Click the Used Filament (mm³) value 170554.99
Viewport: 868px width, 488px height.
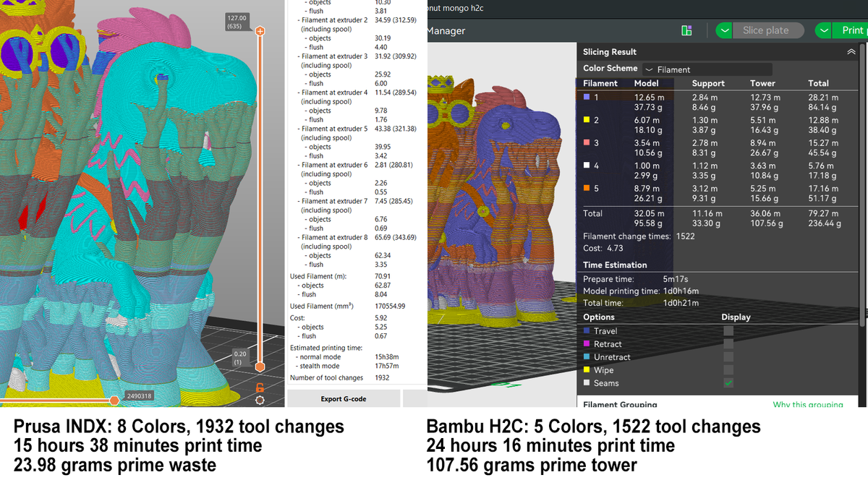point(390,307)
